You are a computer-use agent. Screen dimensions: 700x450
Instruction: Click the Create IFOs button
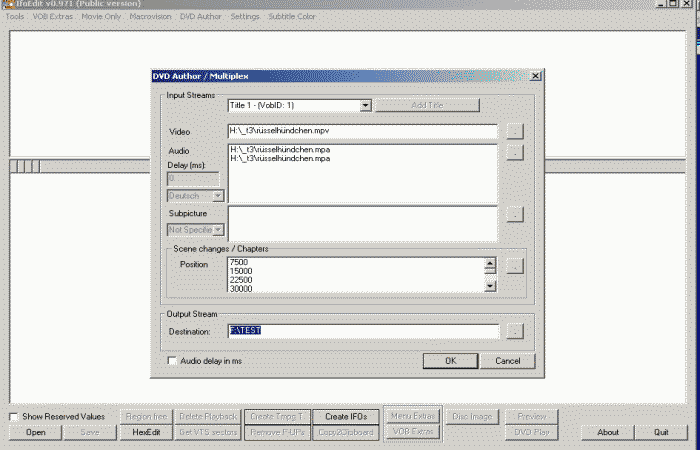coord(346,416)
